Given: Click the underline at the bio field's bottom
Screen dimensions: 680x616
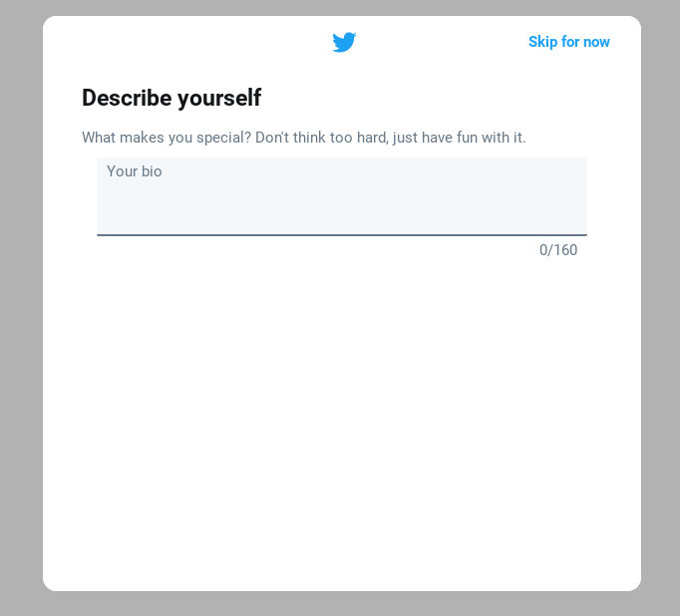Looking at the screenshot, I should [342, 235].
